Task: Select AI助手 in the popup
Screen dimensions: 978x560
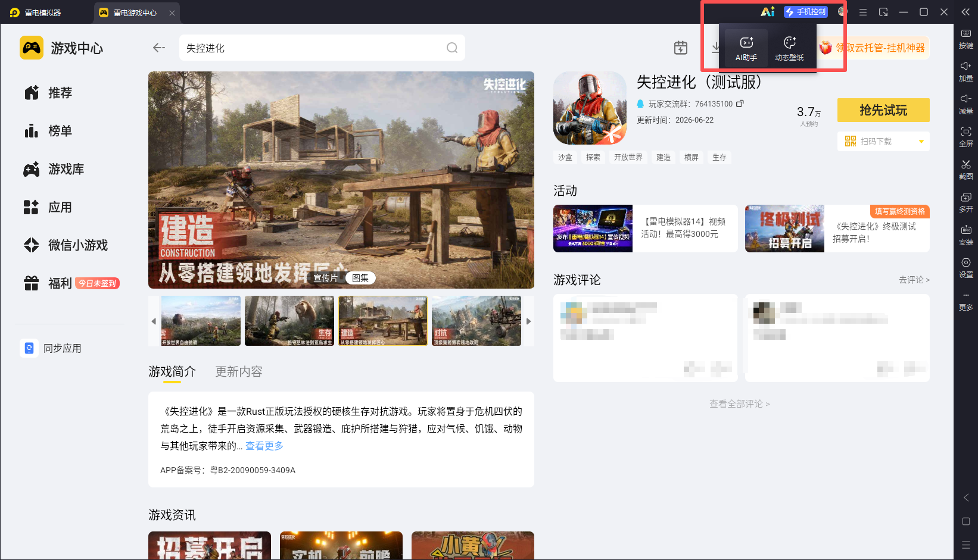Action: [x=746, y=48]
